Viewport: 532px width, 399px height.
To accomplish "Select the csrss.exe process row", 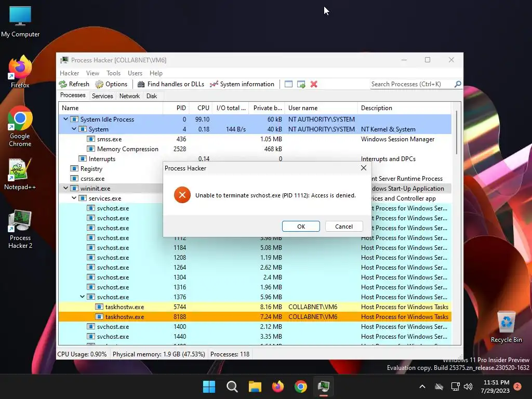I will click(111, 178).
